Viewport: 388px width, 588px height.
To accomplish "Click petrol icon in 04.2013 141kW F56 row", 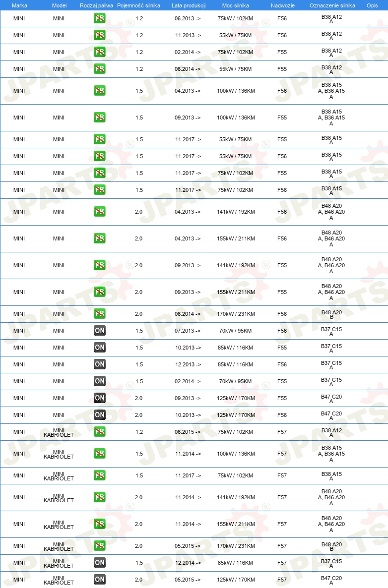I will click(99, 212).
